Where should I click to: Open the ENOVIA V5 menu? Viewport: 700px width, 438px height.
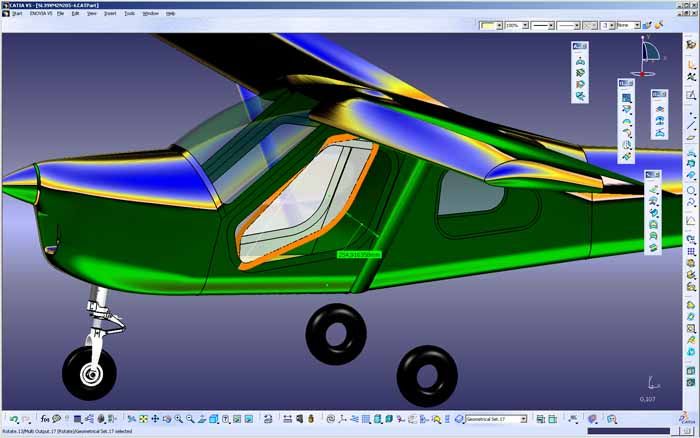tap(41, 14)
